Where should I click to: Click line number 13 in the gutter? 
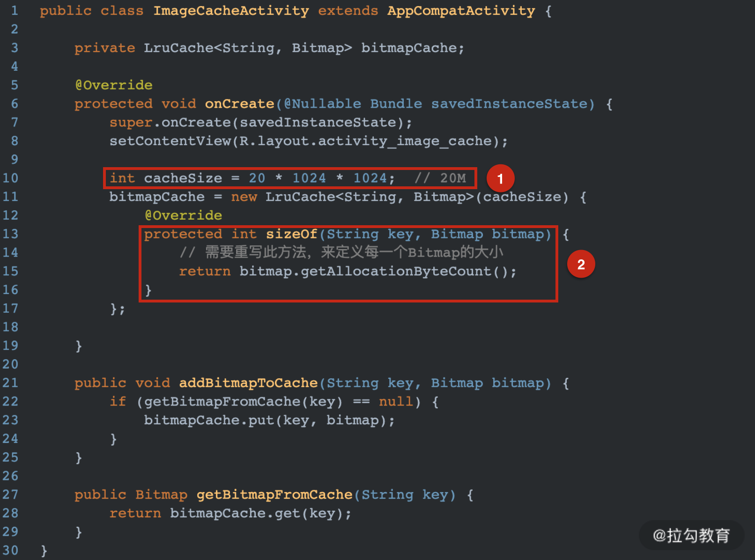[x=10, y=234]
